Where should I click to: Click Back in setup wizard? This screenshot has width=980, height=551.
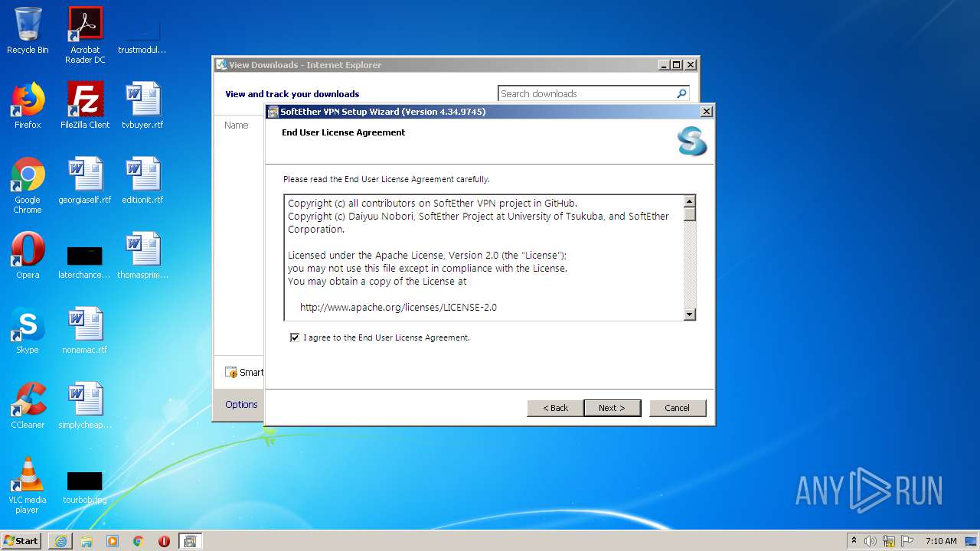coord(555,408)
